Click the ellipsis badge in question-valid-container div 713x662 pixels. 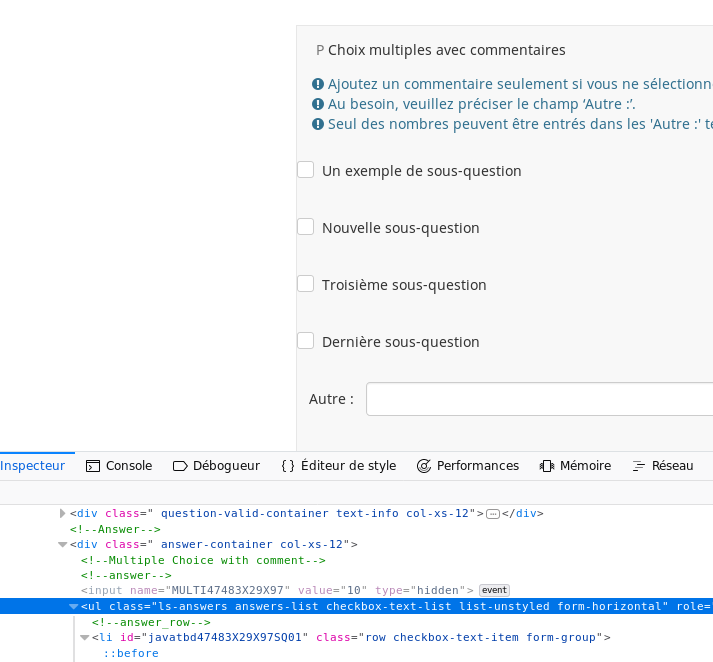492,514
